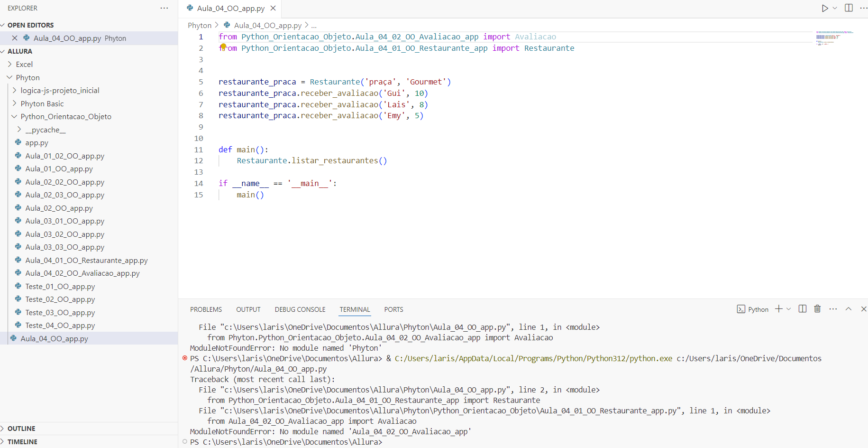Open Aula_04_01_OO_Restaurante_app.py file
This screenshot has width=868, height=448.
point(86,260)
